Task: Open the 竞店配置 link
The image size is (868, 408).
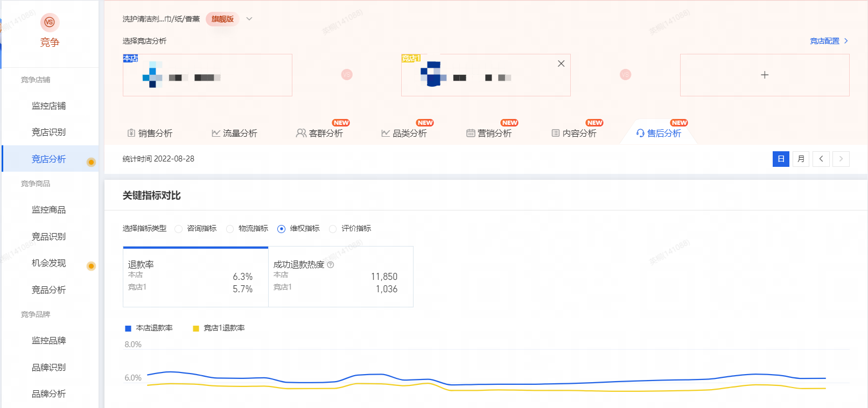Action: pyautogui.click(x=829, y=41)
